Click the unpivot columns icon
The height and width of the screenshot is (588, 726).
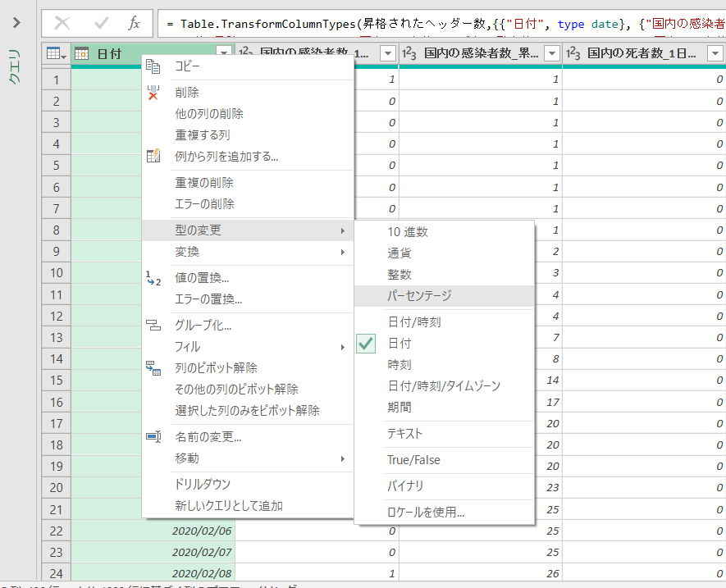point(153,368)
